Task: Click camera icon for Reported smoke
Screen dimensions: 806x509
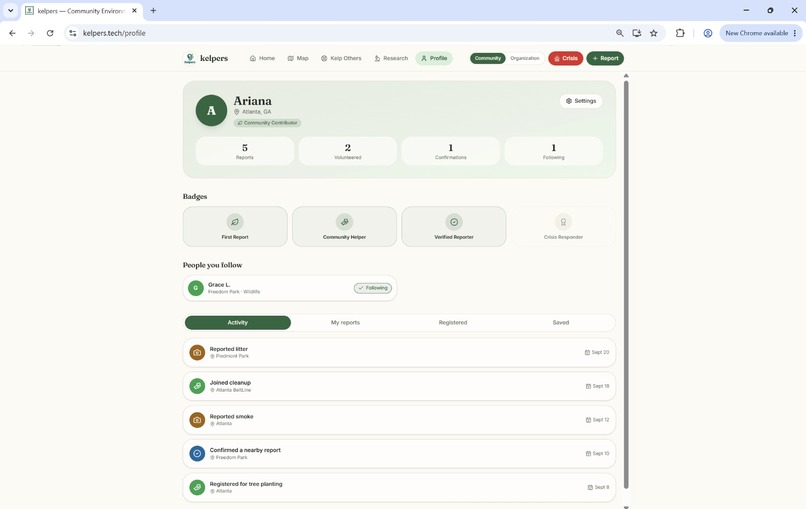Action: click(197, 420)
